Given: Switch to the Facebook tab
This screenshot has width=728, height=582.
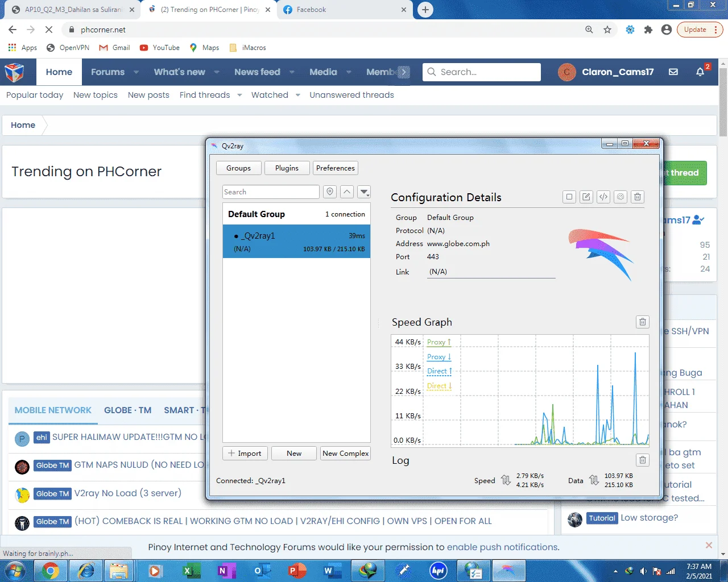Looking at the screenshot, I should click(x=345, y=10).
